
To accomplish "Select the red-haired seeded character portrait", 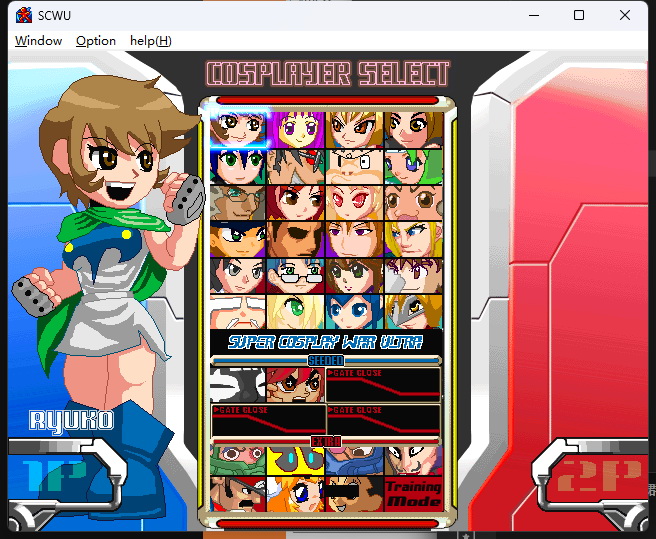I will [296, 385].
